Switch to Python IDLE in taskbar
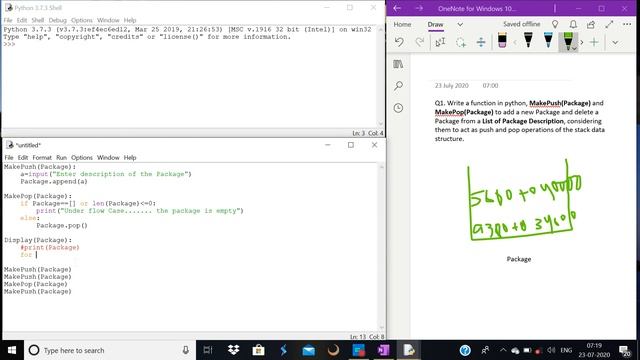Screen dimensions: 640x360 pyautogui.click(x=409, y=350)
